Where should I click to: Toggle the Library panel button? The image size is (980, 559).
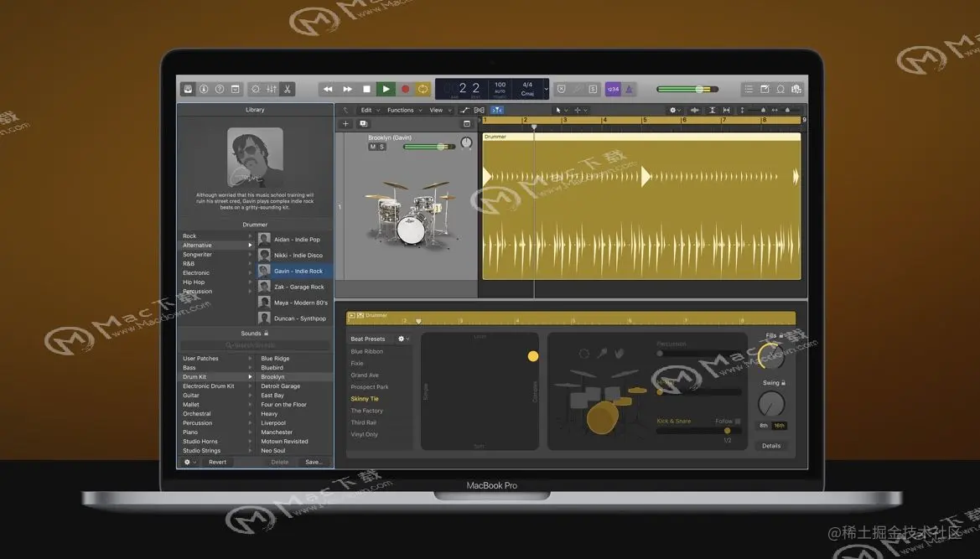(188, 90)
